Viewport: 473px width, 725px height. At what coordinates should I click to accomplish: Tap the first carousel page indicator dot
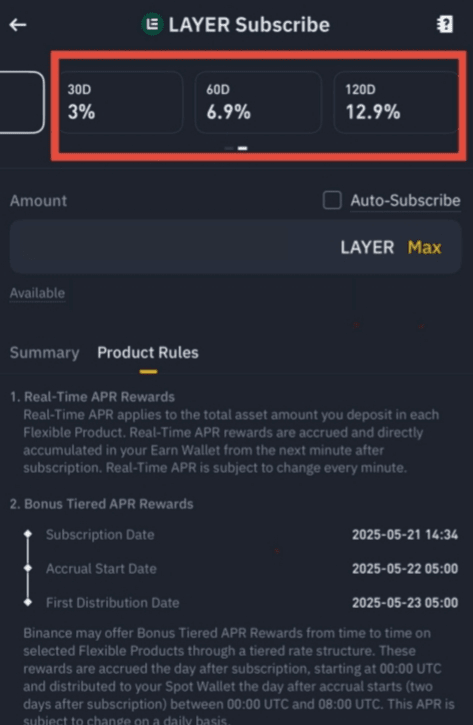pyautogui.click(x=229, y=148)
